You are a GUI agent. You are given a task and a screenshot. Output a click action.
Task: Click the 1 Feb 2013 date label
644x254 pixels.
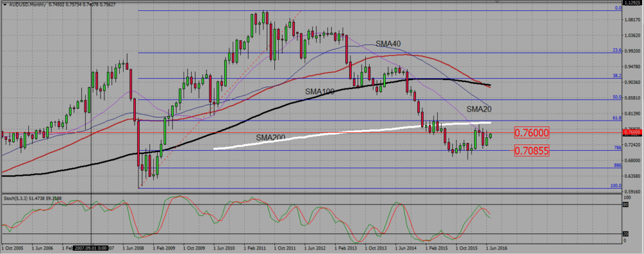coord(345,249)
